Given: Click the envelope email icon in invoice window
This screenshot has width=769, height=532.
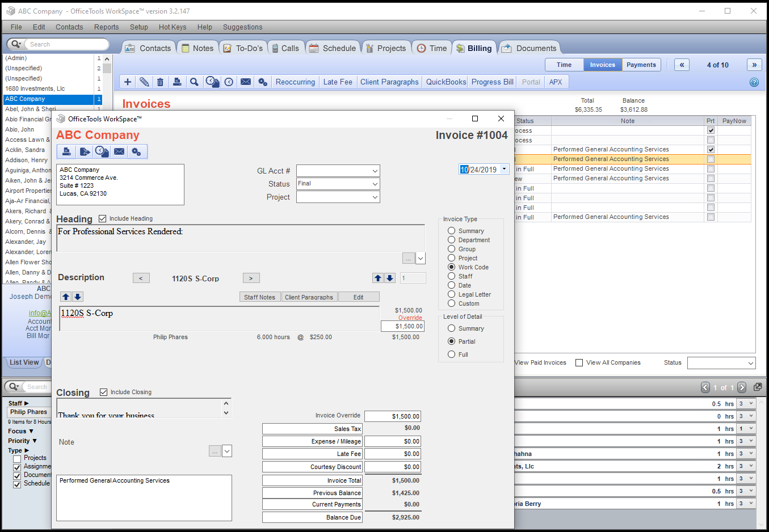Looking at the screenshot, I should tap(119, 151).
